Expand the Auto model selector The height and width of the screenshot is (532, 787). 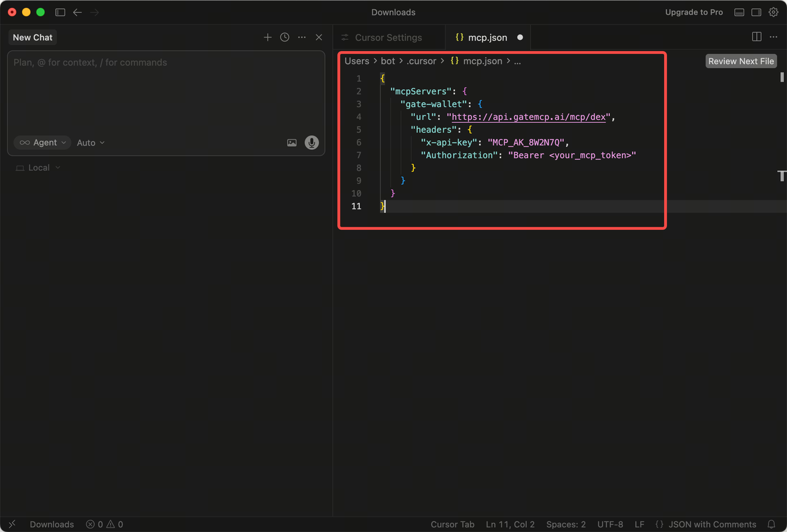90,143
